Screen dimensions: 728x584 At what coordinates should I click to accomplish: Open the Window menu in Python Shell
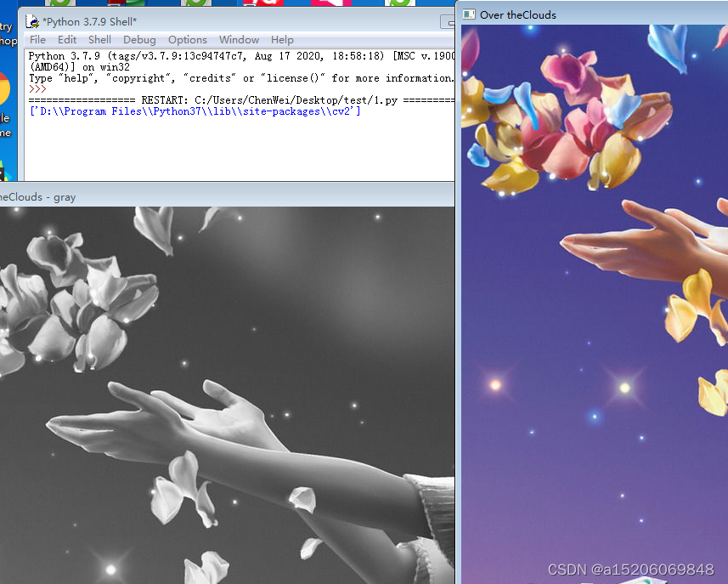coord(239,40)
